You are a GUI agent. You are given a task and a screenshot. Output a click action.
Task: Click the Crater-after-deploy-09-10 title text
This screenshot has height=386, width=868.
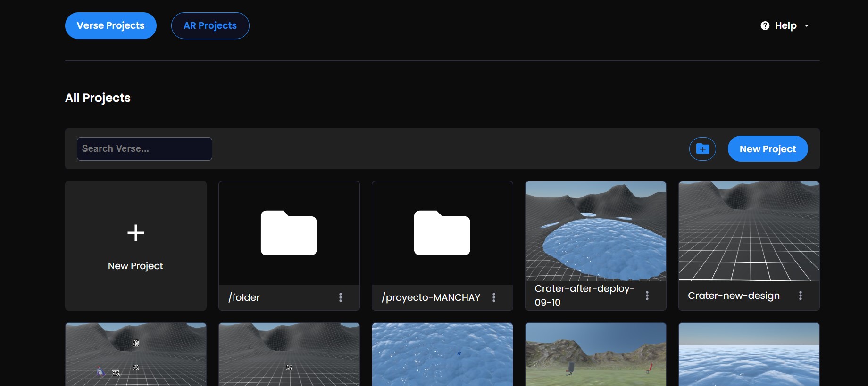[x=584, y=296]
